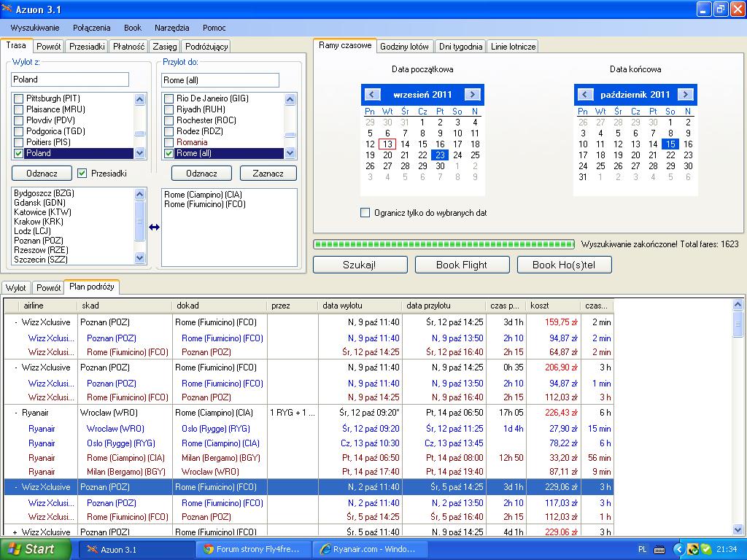Click the keyboard icon in system tray

pos(659,550)
